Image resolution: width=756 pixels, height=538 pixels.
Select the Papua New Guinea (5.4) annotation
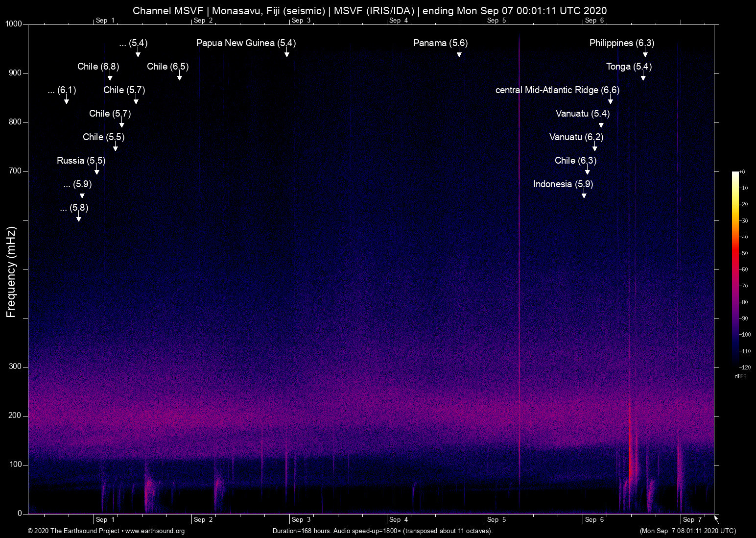(x=246, y=43)
